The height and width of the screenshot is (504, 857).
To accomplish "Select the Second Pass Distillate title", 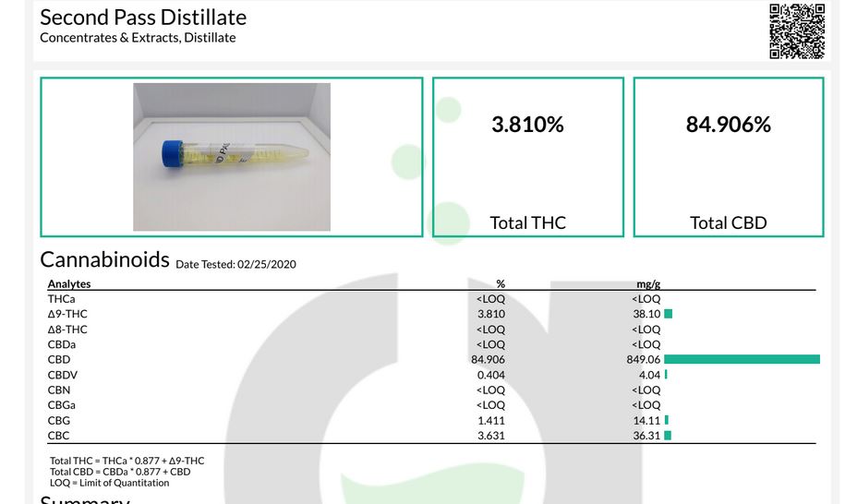I will click(x=143, y=17).
